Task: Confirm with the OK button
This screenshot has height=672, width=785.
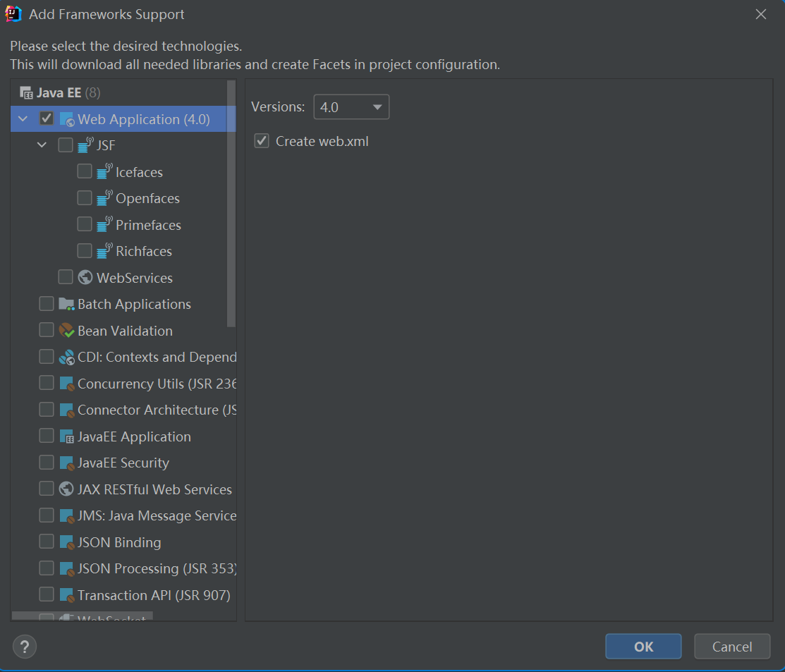Action: (x=643, y=646)
